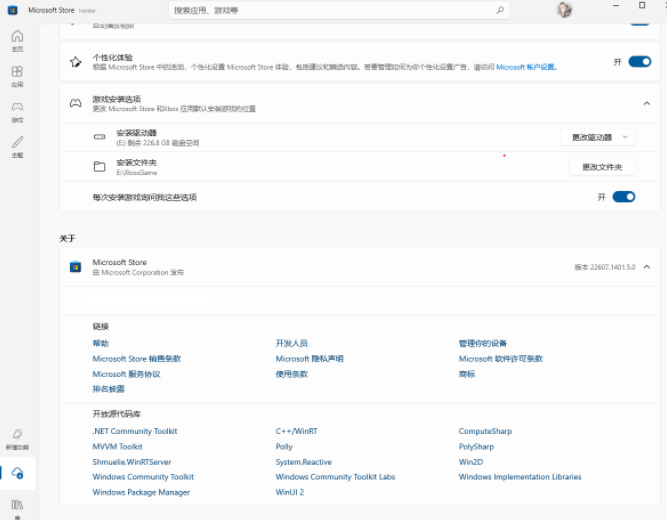Open the Microsoft 服务协议 link
This screenshot has height=520, width=667.
126,374
